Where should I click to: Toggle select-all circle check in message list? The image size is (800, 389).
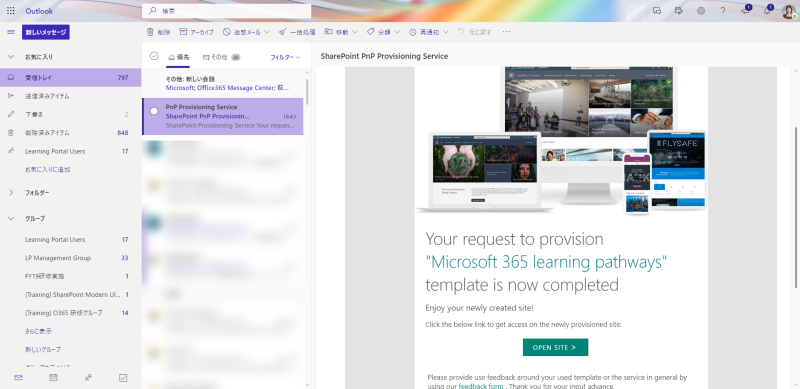(x=154, y=56)
